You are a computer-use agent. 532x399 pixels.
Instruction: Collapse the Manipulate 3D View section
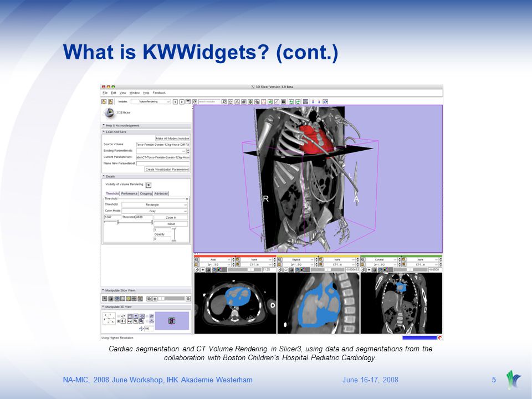pos(146,306)
